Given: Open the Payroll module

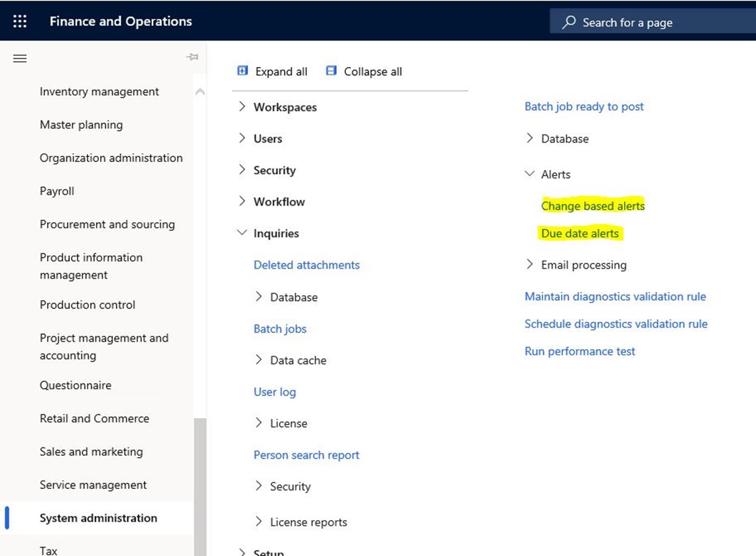Looking at the screenshot, I should coord(57,191).
